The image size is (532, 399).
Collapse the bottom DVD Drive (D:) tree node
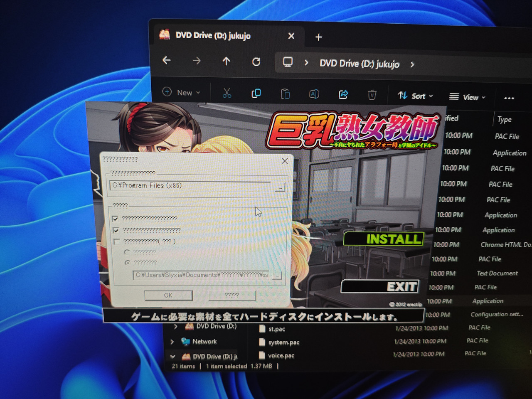coord(173,357)
